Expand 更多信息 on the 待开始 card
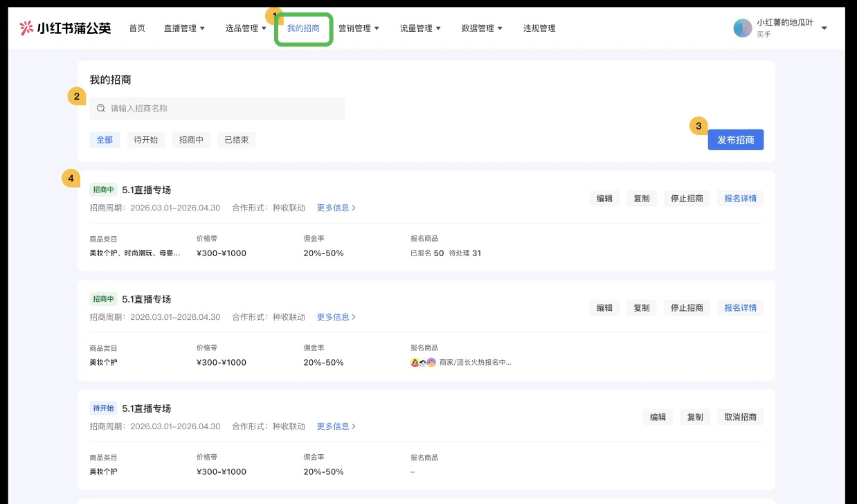 tap(336, 426)
